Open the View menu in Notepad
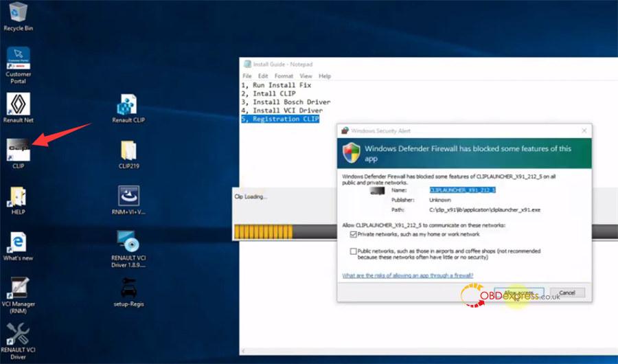This screenshot has height=364, width=618. [x=306, y=76]
